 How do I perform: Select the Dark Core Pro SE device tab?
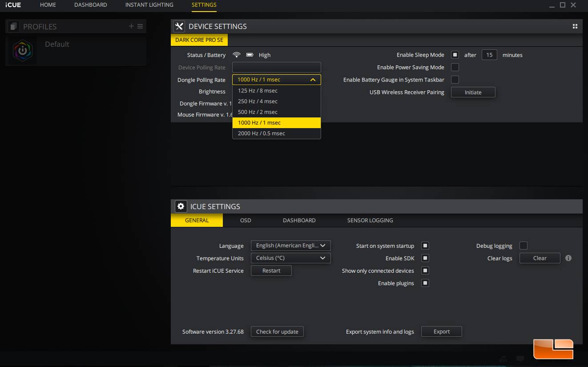[199, 40]
